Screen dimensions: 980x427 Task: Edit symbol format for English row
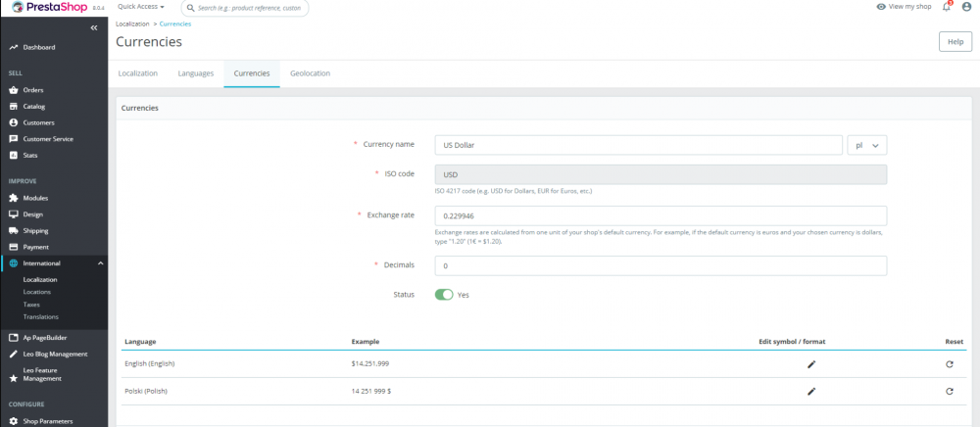pyautogui.click(x=811, y=364)
